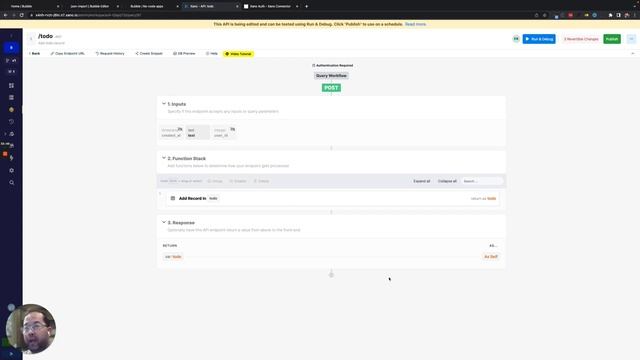Click the round avatar beside Run & Debug
The height and width of the screenshot is (360, 640).
[516, 39]
